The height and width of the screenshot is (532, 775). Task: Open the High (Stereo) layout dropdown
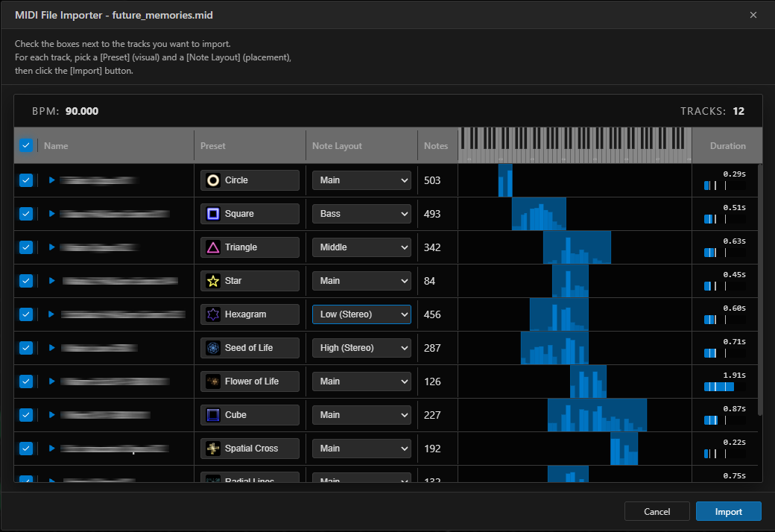point(361,348)
